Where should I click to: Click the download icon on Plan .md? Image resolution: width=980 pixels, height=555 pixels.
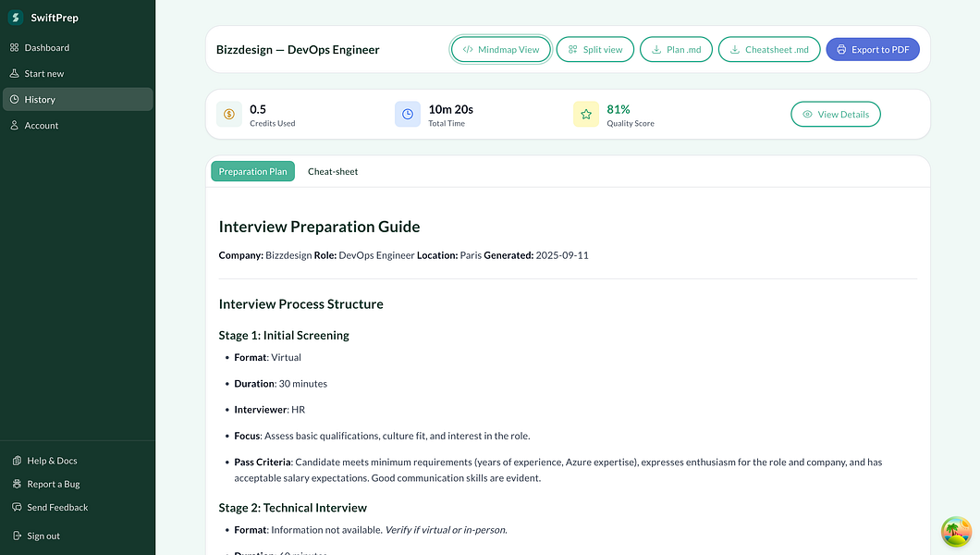point(655,49)
